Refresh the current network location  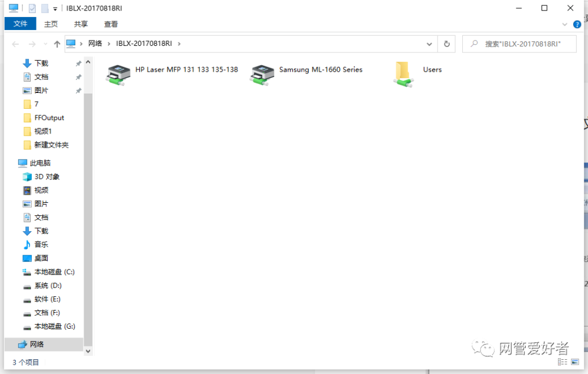447,44
